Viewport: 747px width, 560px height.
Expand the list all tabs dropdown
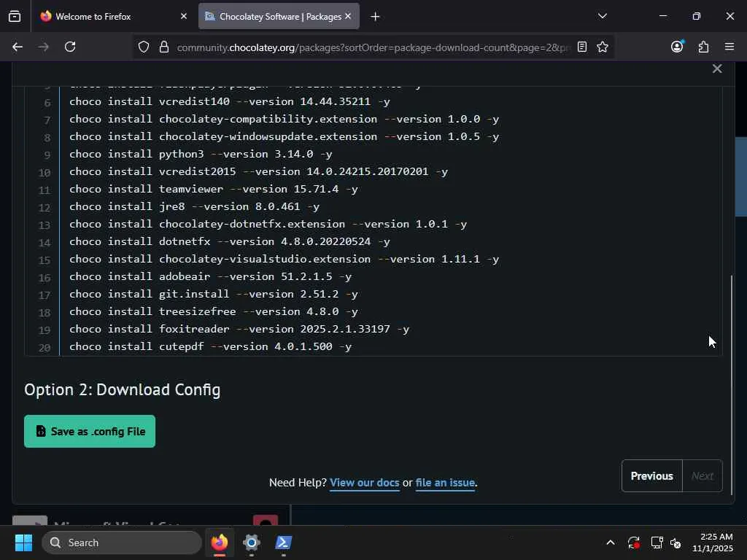click(x=603, y=16)
